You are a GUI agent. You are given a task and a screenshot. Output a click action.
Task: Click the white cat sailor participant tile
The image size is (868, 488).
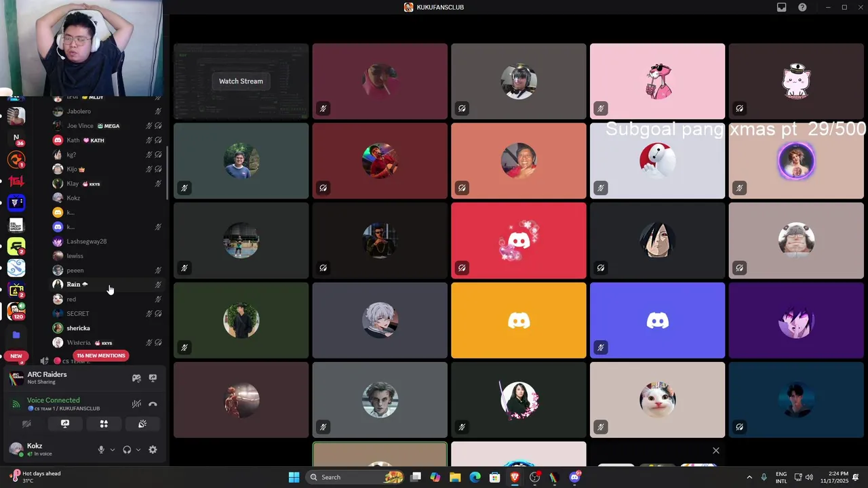(x=796, y=81)
